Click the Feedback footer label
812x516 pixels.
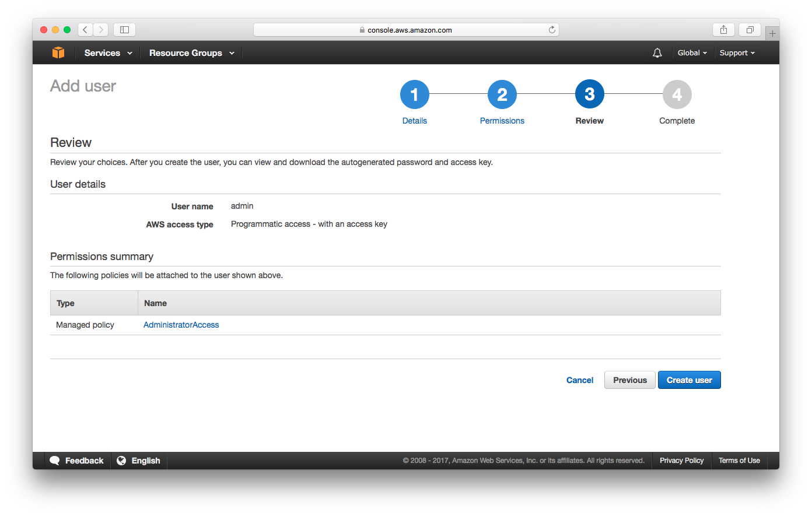85,461
